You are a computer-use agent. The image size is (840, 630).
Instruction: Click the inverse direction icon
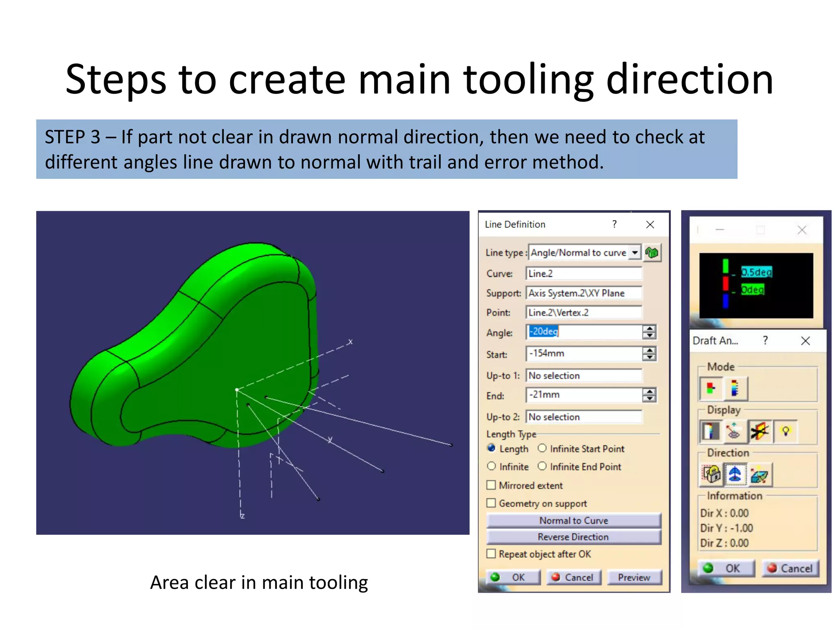click(760, 474)
